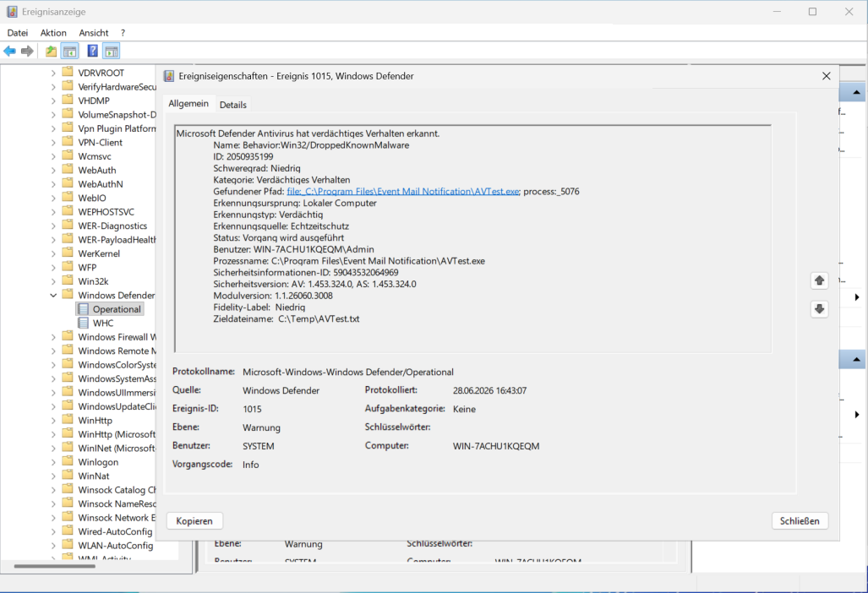
Task: Show previous event with up arrow button
Action: [819, 280]
